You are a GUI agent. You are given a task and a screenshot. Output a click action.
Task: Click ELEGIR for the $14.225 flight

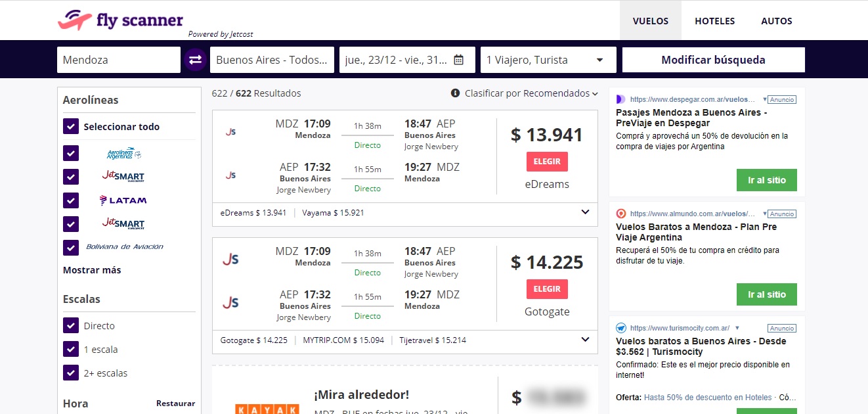[x=547, y=289]
